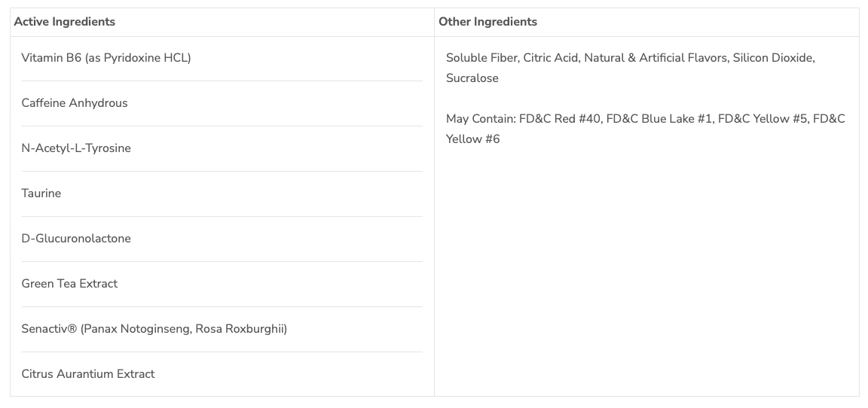Click the May Contain label

click(x=480, y=119)
